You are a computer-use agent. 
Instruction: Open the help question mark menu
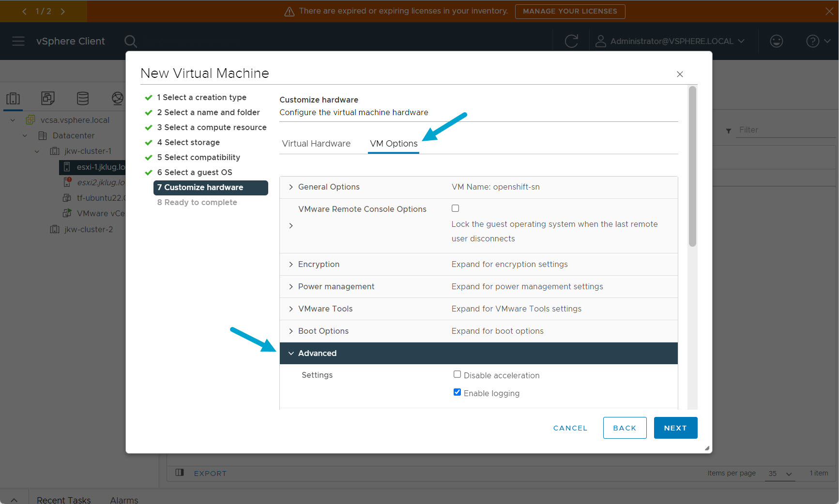[817, 41]
